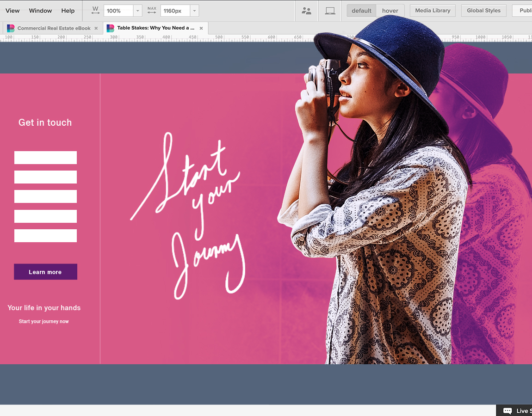The height and width of the screenshot is (416, 532).
Task: Open the Live chat bubble icon
Action: (507, 410)
